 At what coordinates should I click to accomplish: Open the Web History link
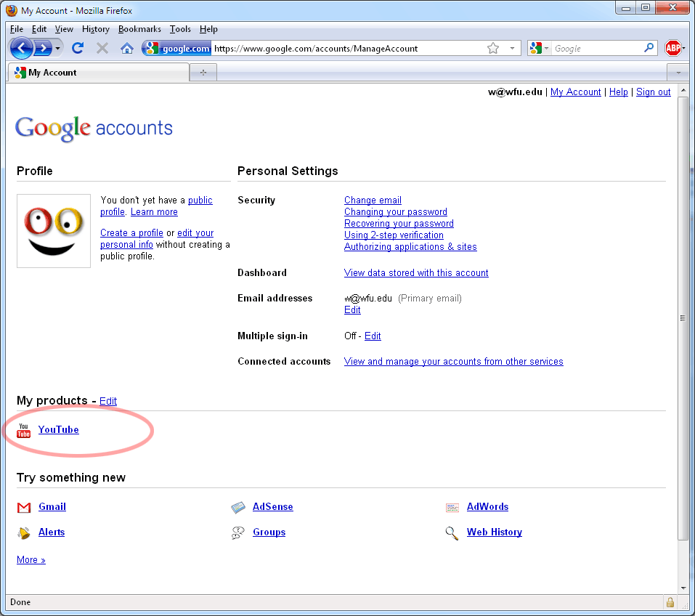click(x=495, y=532)
